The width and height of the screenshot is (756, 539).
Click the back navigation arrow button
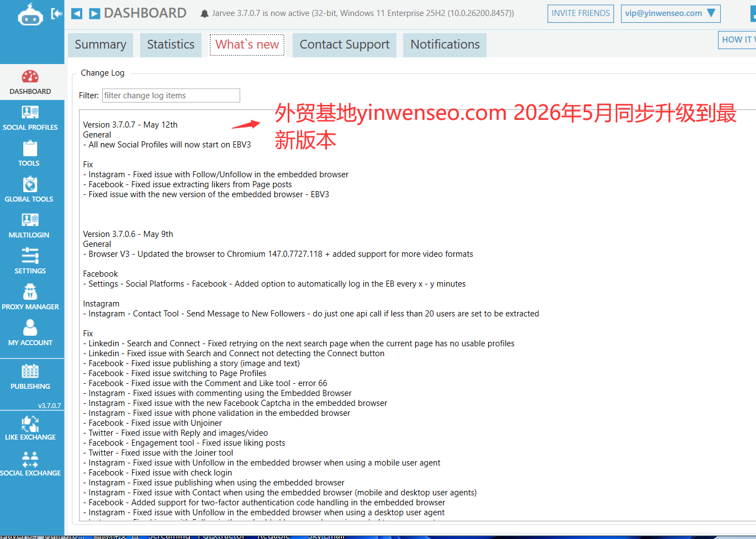pos(77,14)
